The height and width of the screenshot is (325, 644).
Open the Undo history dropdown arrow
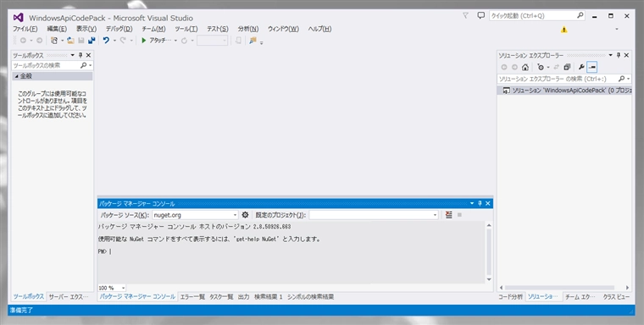pyautogui.click(x=114, y=41)
